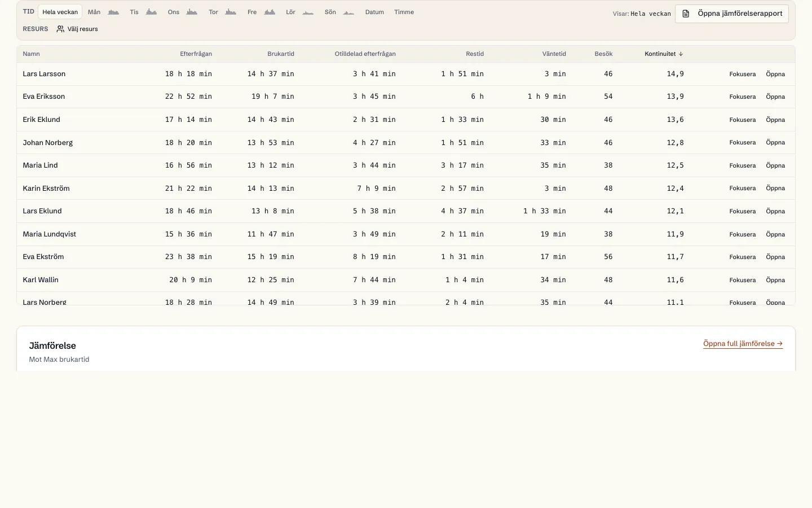
Task: Click the name Karin Ekström
Action: (x=46, y=188)
